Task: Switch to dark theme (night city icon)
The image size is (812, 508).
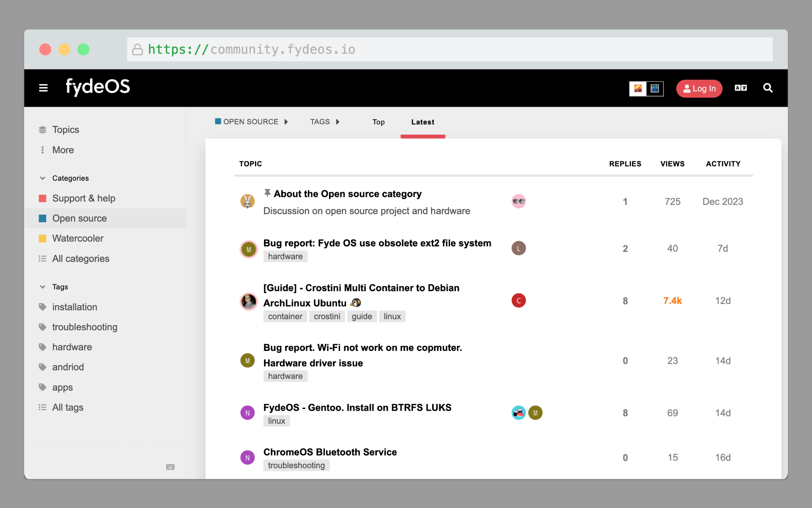Action: pyautogui.click(x=655, y=88)
